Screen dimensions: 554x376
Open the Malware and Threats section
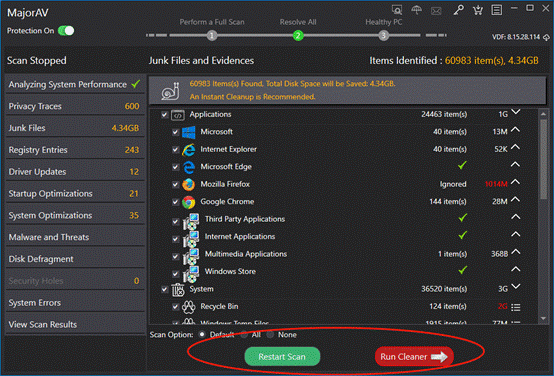pyautogui.click(x=75, y=237)
